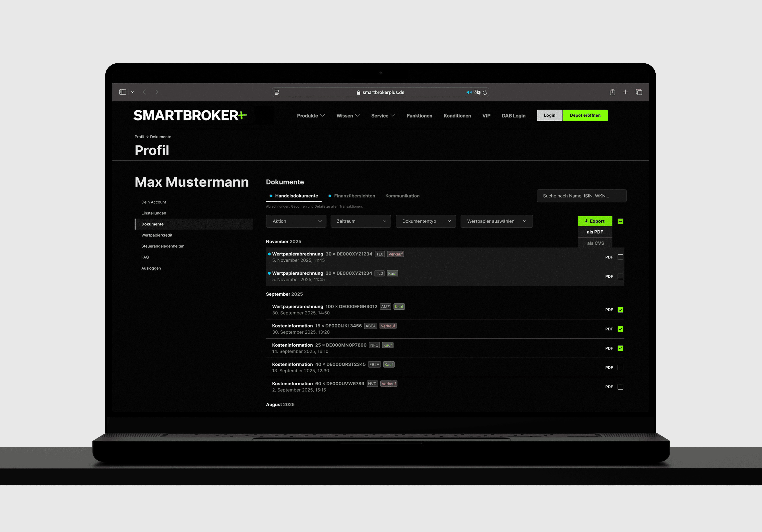762x532 pixels.
Task: Click the browser back arrow
Action: (144, 92)
